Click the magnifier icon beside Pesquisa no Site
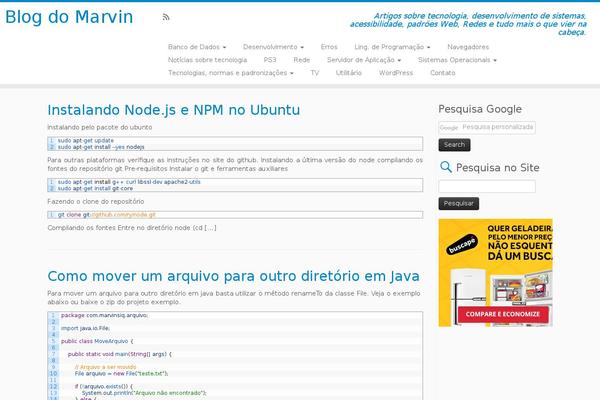Screen dimensions: 600x400 [x=445, y=167]
